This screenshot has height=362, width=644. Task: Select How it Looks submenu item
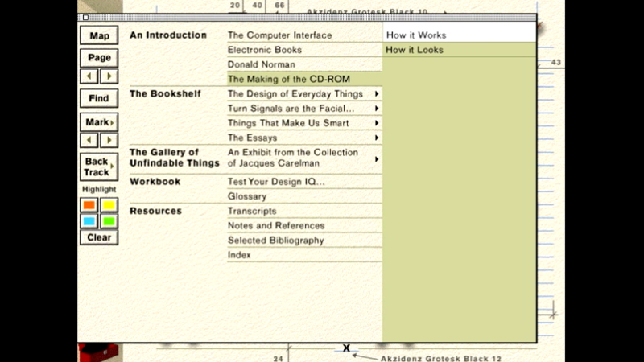(415, 50)
